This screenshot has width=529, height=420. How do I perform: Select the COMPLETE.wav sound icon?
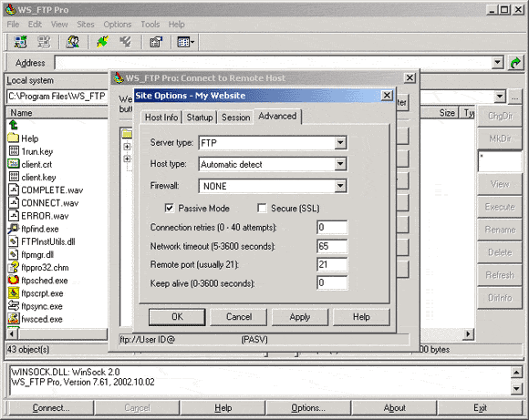coord(14,190)
